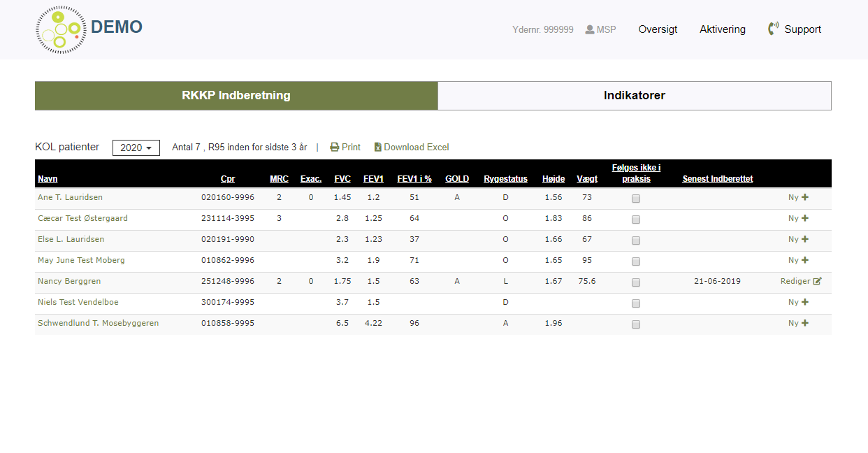868x453 pixels.
Task: Open patient May June Test Moberg
Action: tap(81, 260)
